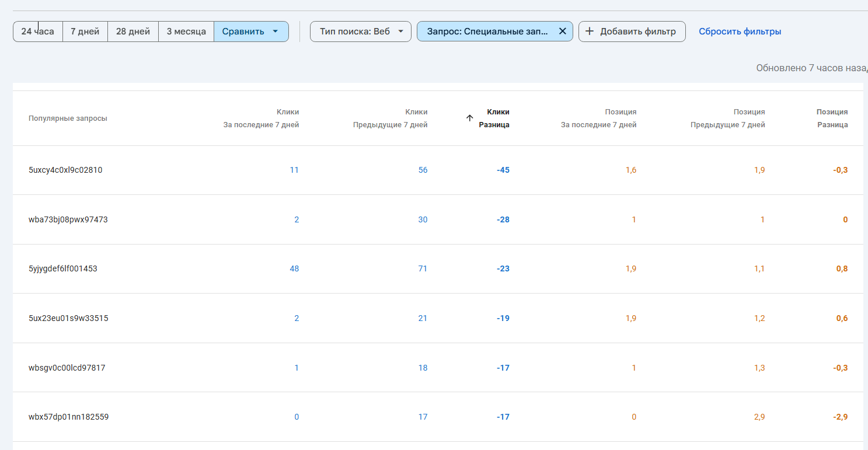
Task: Switch to the 7 дней range
Action: pos(85,32)
